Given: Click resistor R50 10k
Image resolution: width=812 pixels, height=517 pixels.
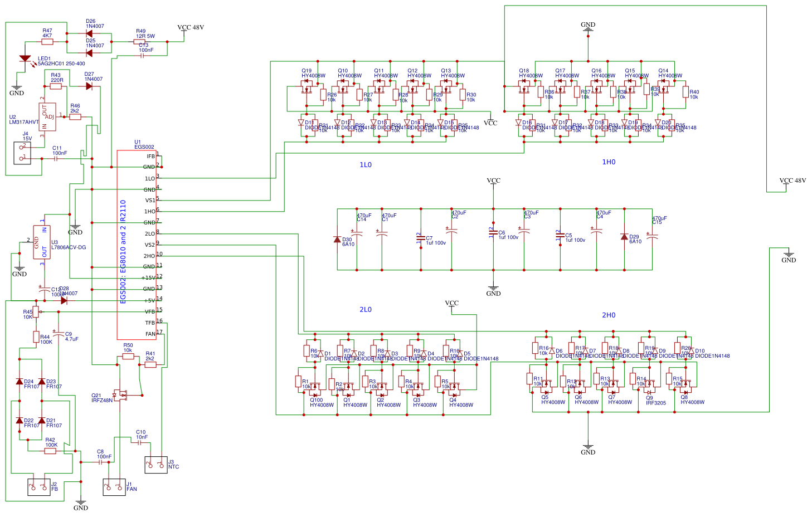Looking at the screenshot, I should coord(128,357).
